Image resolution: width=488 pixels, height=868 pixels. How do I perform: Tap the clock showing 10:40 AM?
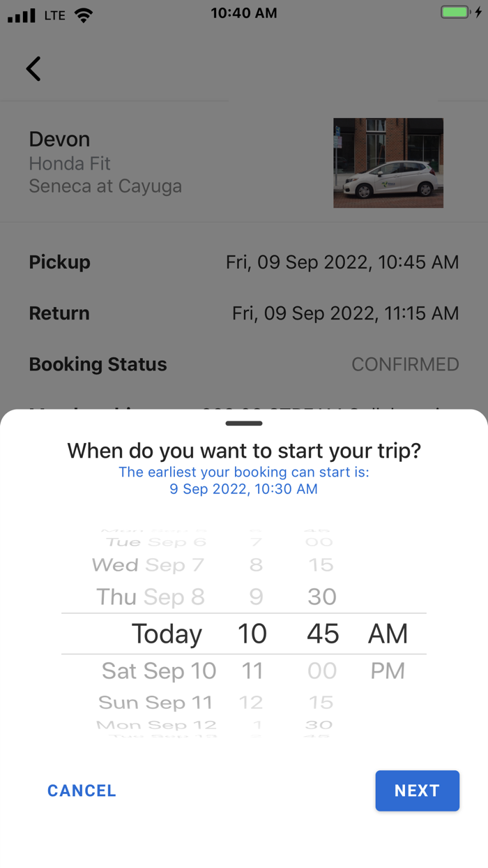(244, 13)
